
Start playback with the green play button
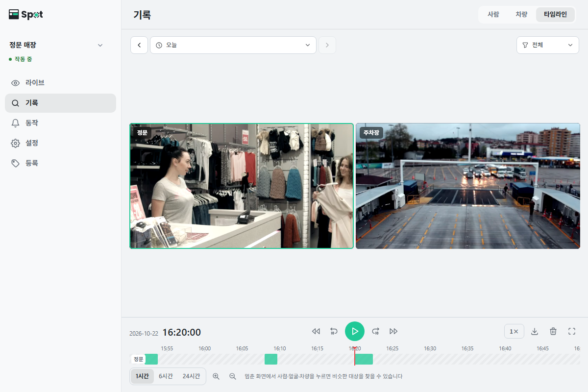tap(355, 331)
